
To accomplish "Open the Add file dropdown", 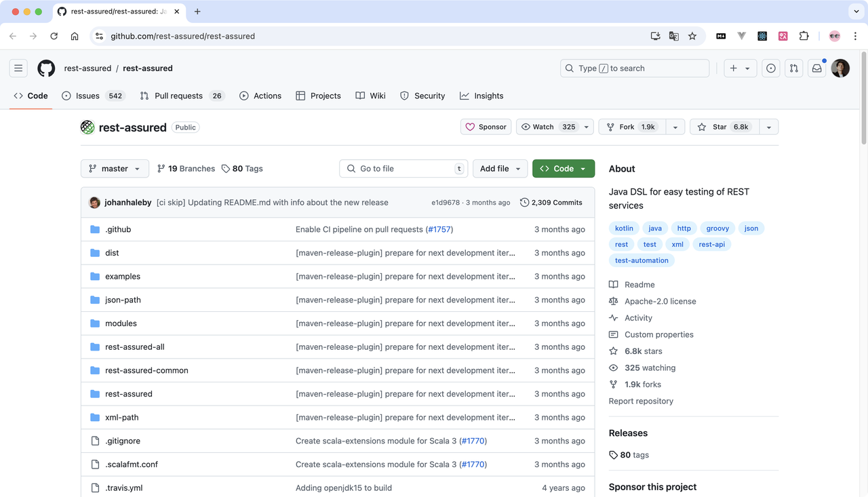I will pyautogui.click(x=501, y=169).
